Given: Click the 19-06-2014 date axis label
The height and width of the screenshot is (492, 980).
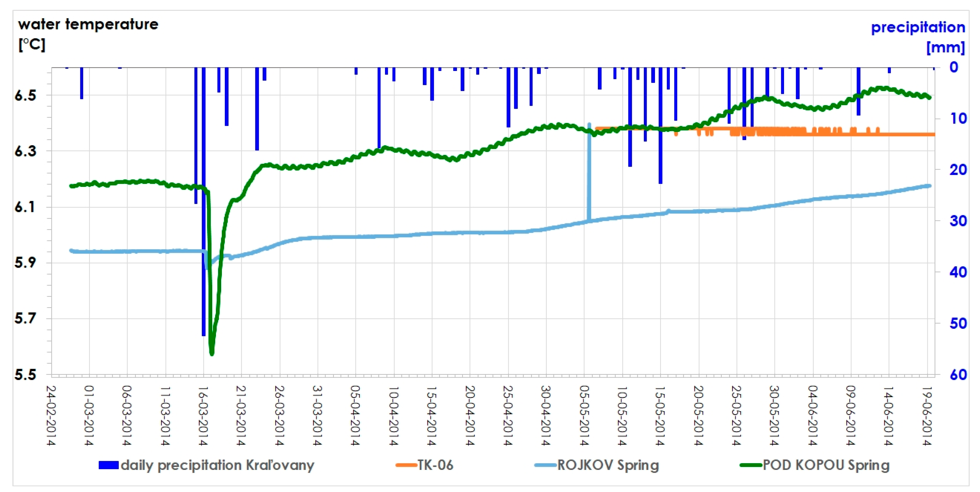Looking at the screenshot, I should (x=927, y=416).
